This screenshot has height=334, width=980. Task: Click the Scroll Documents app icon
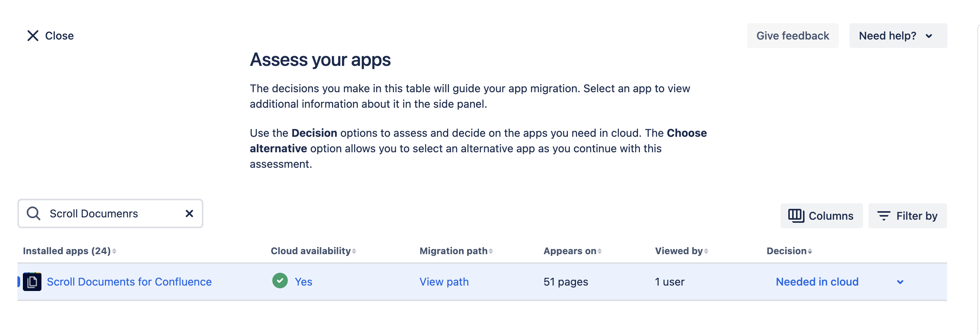coord(32,282)
